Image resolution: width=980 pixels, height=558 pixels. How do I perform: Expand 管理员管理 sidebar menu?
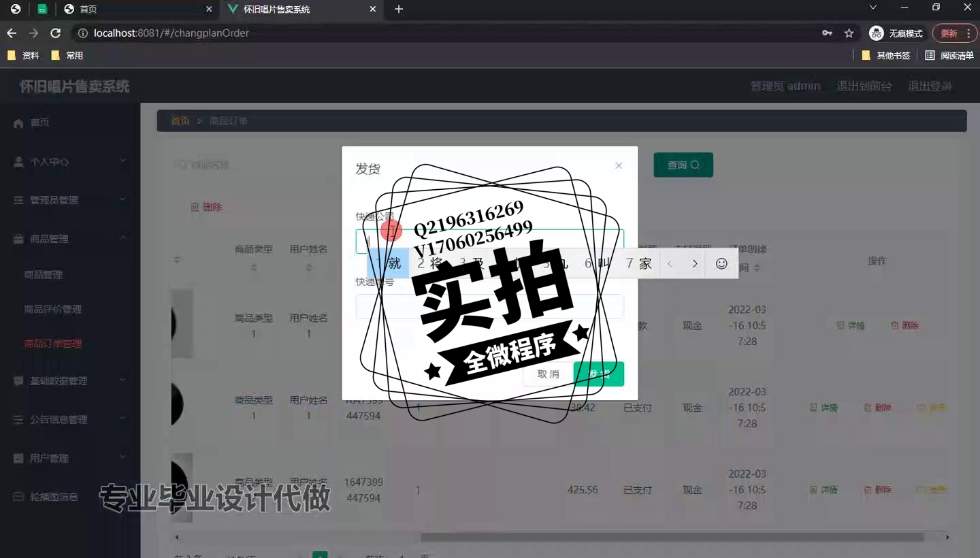coord(70,200)
